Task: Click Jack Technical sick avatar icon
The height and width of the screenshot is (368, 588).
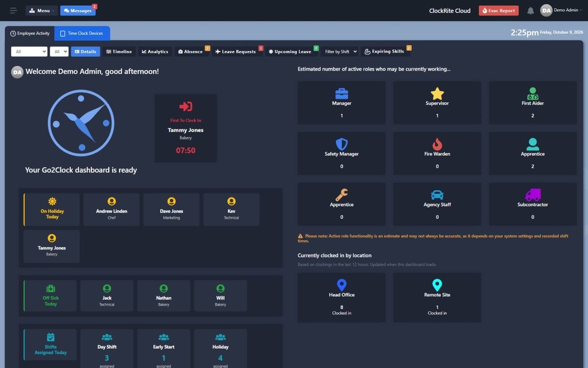Action: [107, 289]
